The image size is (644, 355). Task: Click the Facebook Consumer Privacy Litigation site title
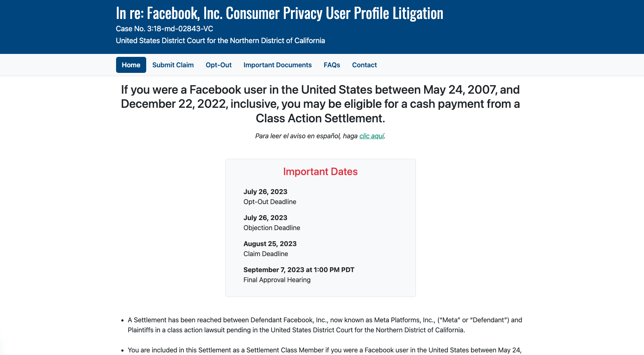[279, 13]
